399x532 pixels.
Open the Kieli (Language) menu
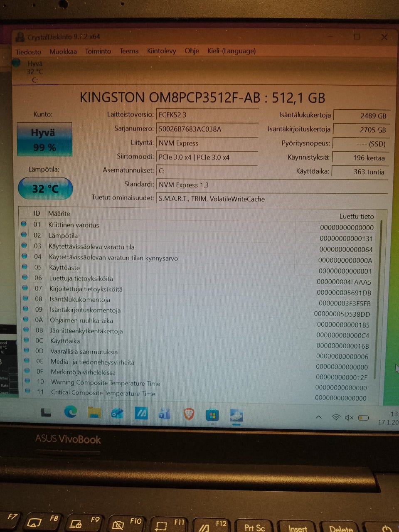(x=232, y=51)
